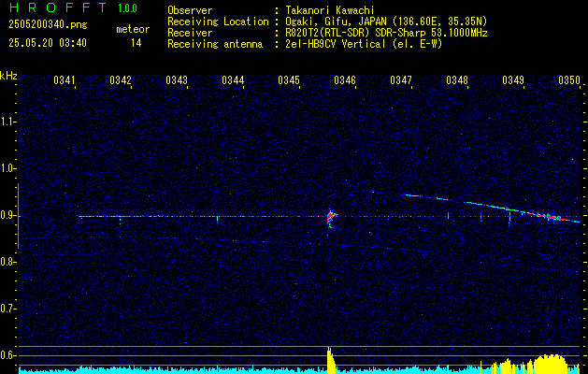Click the 0346 time marker
The width and height of the screenshot is (588, 374).
(x=345, y=80)
